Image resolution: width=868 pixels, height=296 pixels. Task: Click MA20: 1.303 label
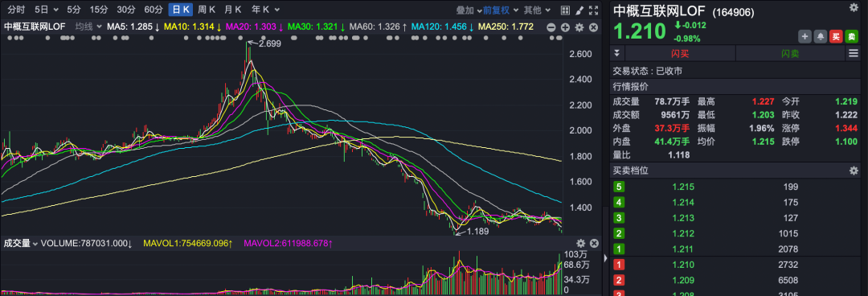tap(255, 27)
